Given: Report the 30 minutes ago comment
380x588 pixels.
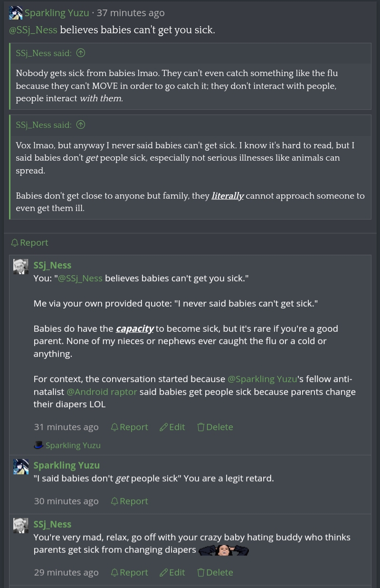Looking at the screenshot, I should [129, 501].
